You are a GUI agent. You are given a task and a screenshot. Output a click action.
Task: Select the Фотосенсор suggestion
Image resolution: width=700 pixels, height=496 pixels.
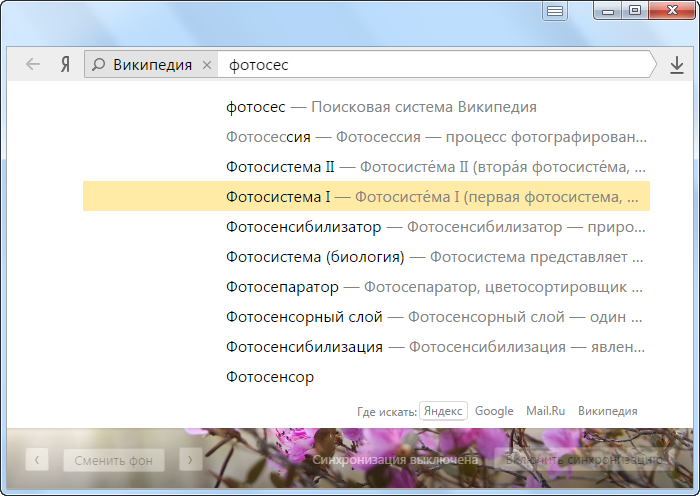coord(366,376)
